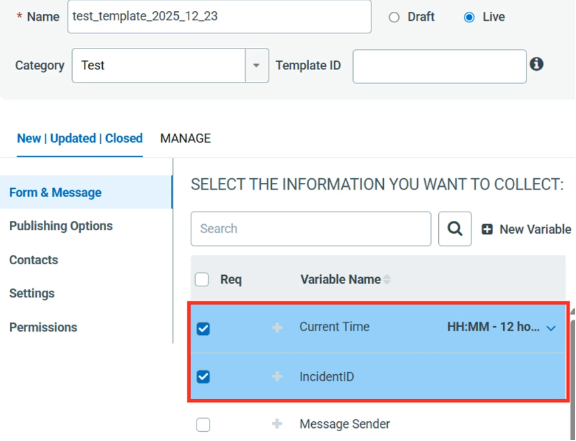This screenshot has width=576, height=441.
Task: Uncheck the IncidentID checkbox
Action: point(203,376)
